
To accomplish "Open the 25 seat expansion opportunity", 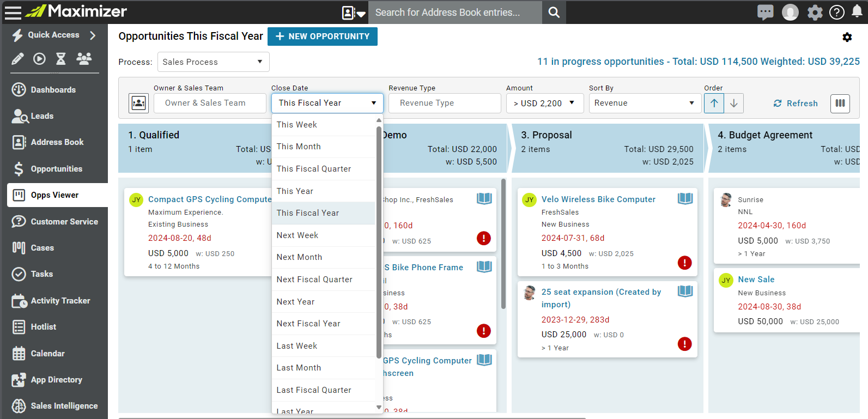I will [x=601, y=298].
